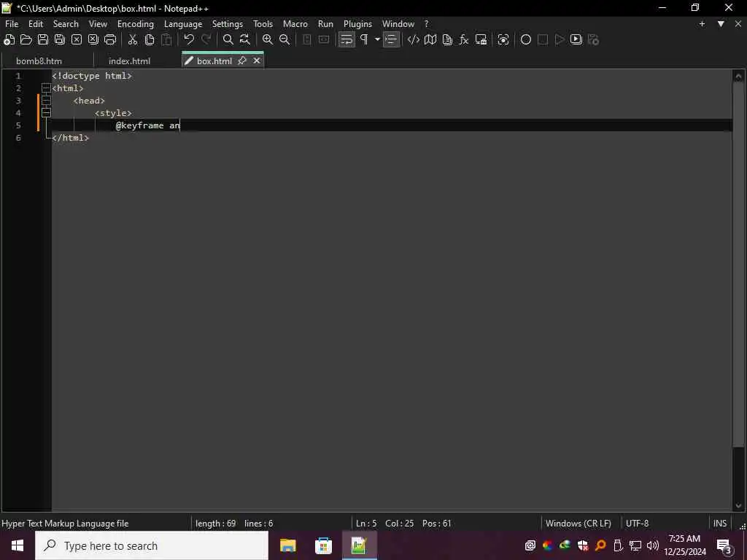Open the Document Map icon
The width and height of the screenshot is (747, 560).
click(x=430, y=40)
